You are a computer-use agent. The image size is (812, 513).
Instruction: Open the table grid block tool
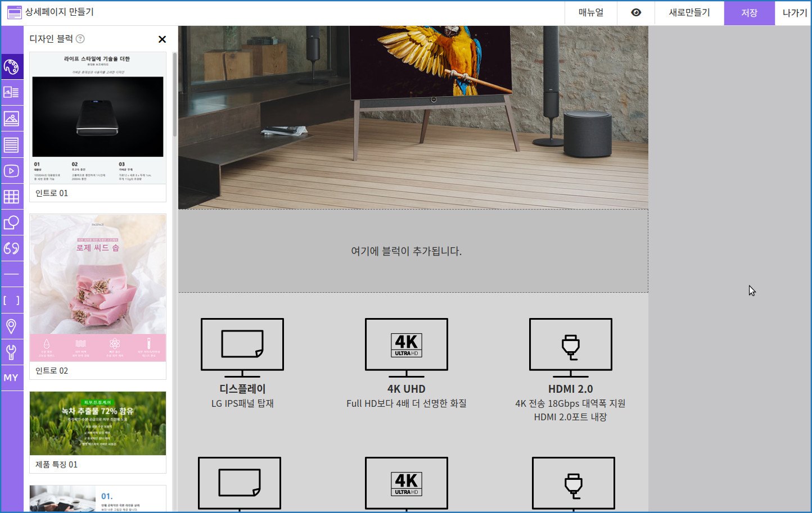click(x=12, y=197)
